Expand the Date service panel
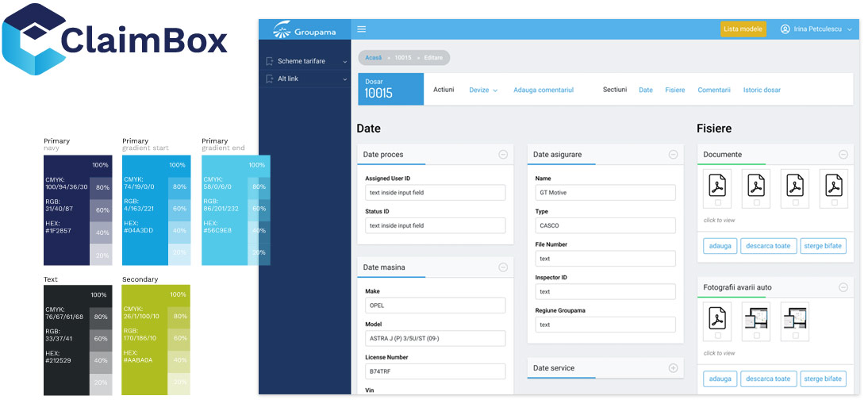 pos(673,368)
